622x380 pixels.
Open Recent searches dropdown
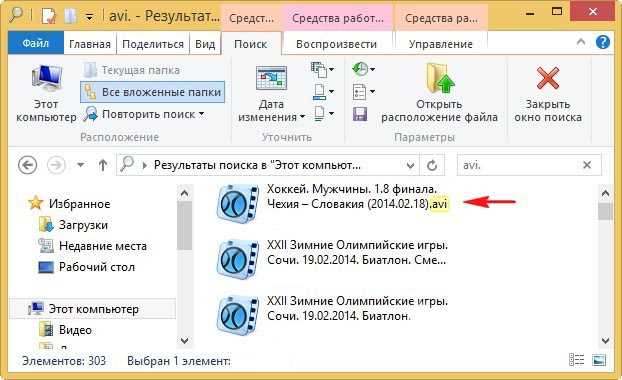click(x=363, y=69)
